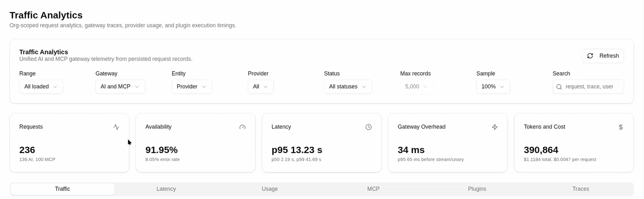Click the Traffic Analytics page heading
644x199 pixels.
coord(46,15)
